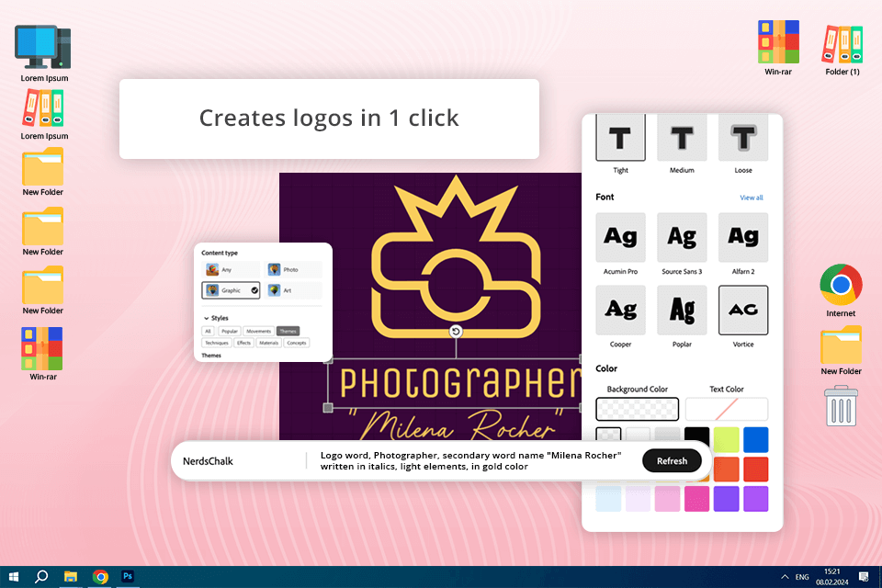This screenshot has height=588, width=882.
Task: Switch to the Effects styles tab
Action: [x=243, y=343]
